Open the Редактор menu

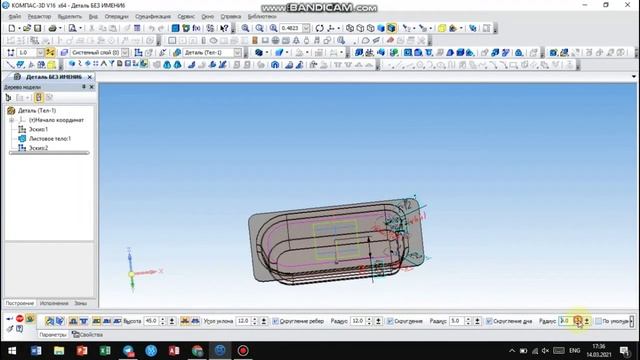point(39,17)
